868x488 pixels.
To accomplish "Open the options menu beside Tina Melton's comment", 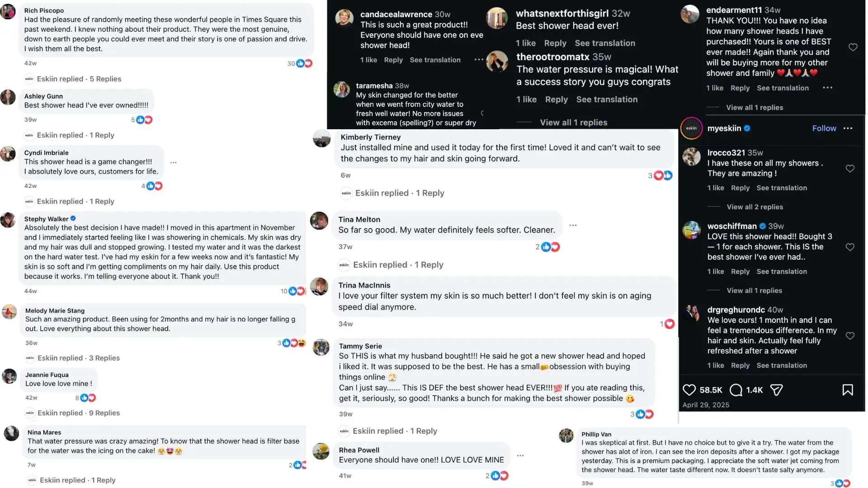I will click(x=573, y=225).
